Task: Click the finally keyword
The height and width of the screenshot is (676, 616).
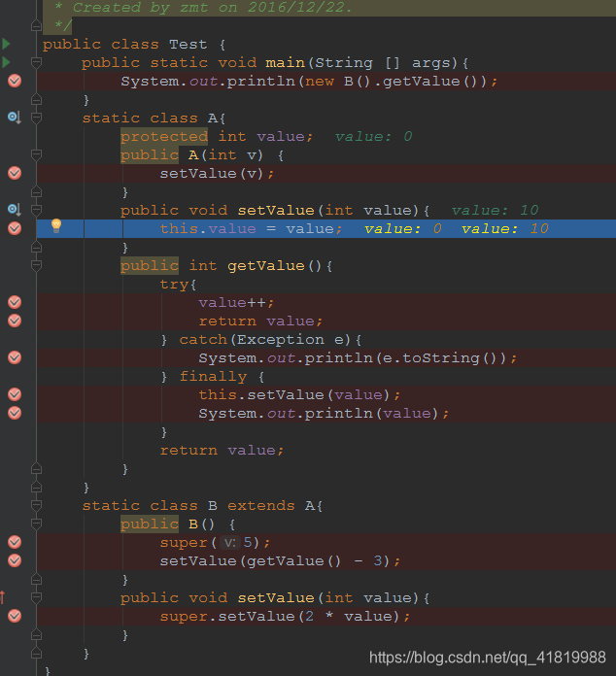Action: (213, 377)
